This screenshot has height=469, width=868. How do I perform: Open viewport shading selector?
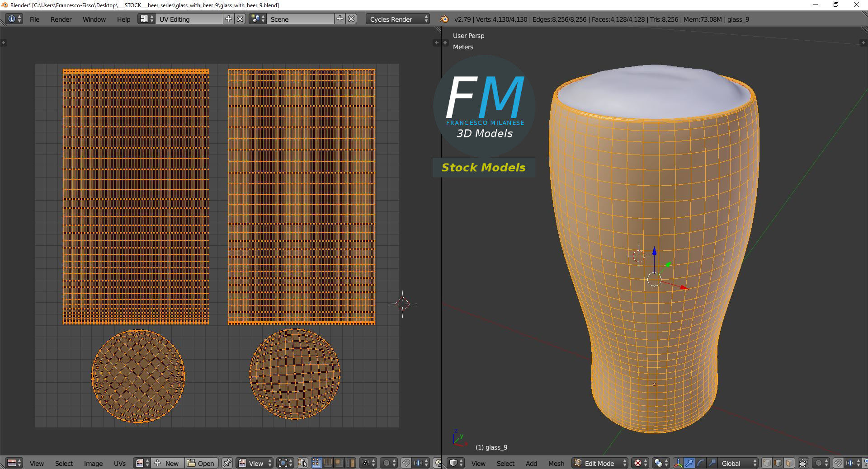[640, 463]
